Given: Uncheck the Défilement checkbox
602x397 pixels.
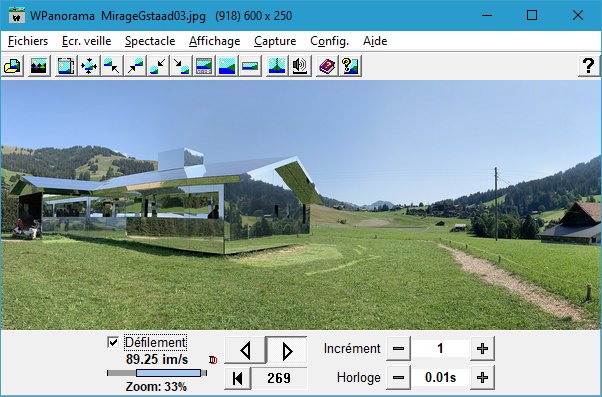Looking at the screenshot, I should [x=113, y=342].
